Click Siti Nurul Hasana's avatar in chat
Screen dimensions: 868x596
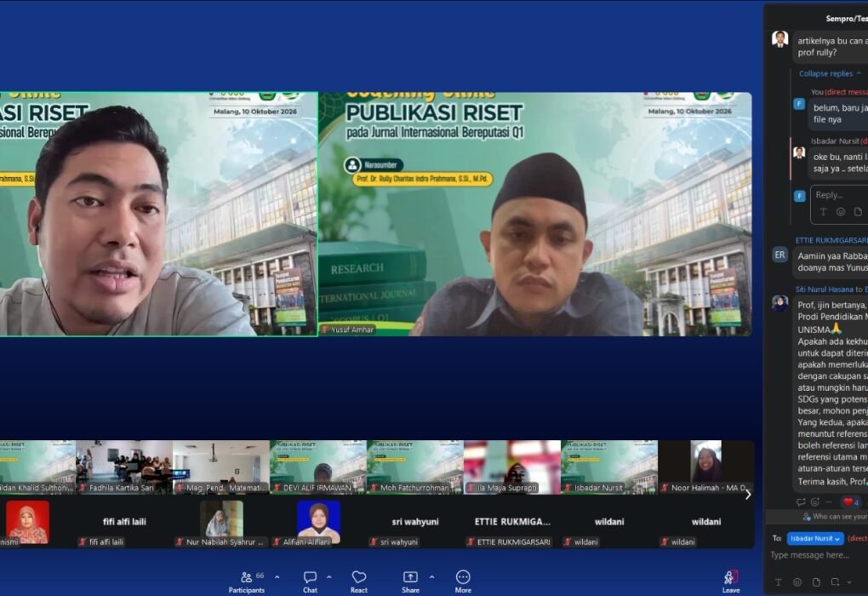click(x=780, y=304)
